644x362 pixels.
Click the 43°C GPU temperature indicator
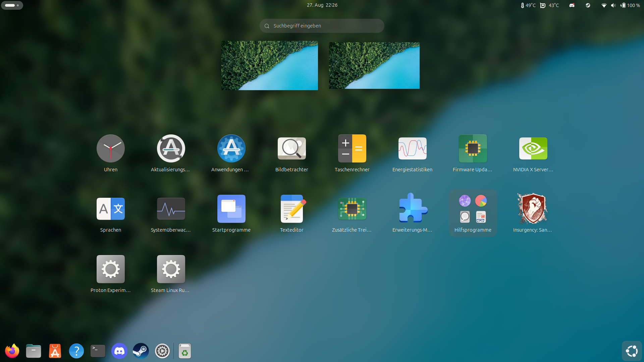tap(549, 5)
